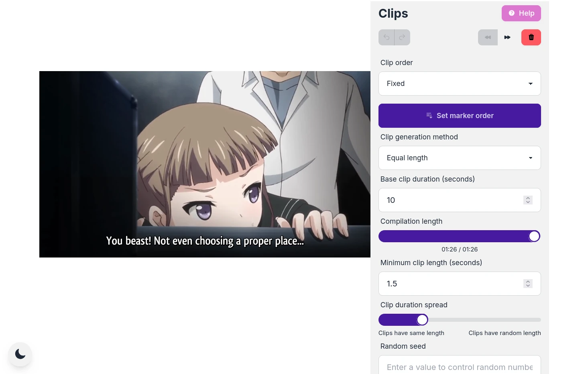Increase base clip duration with up stepper
The image size is (588, 374).
click(528, 198)
